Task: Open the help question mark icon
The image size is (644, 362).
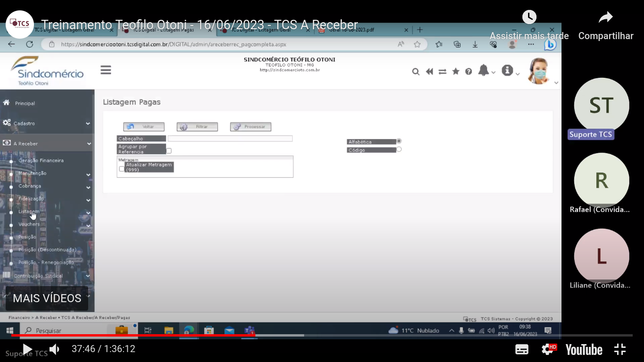Action: tap(469, 72)
